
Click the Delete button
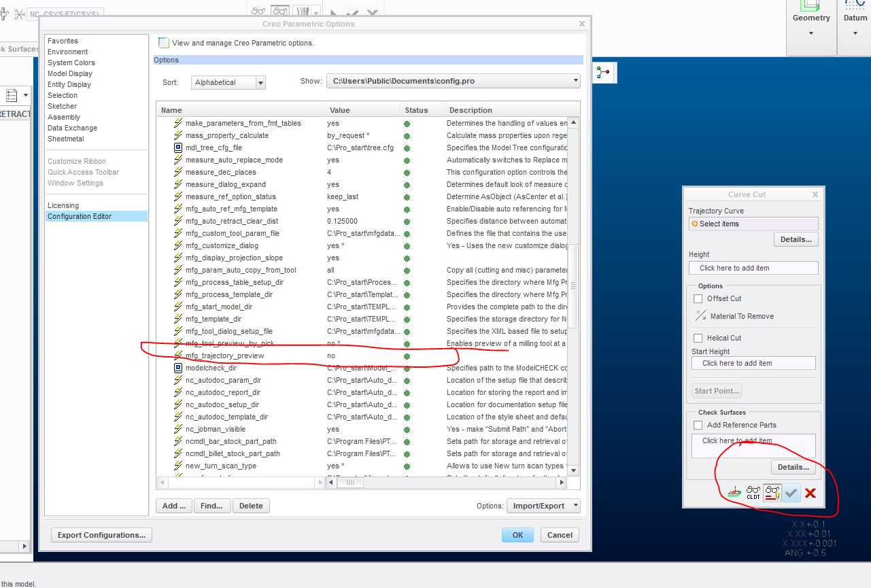[x=251, y=506]
